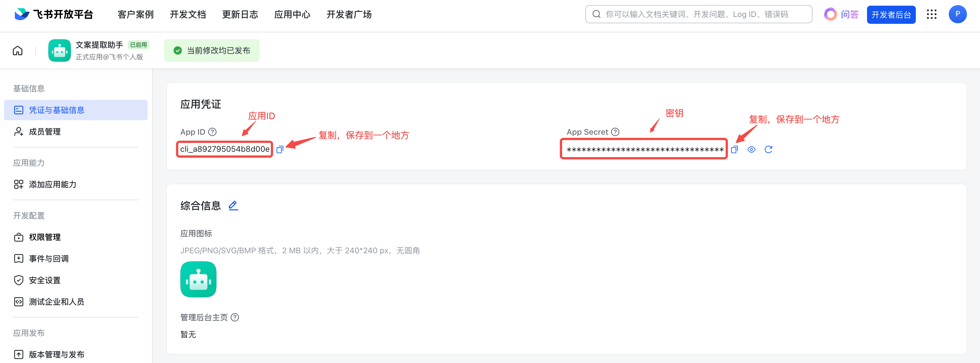Go back via the home icon

pyautogui.click(x=18, y=50)
